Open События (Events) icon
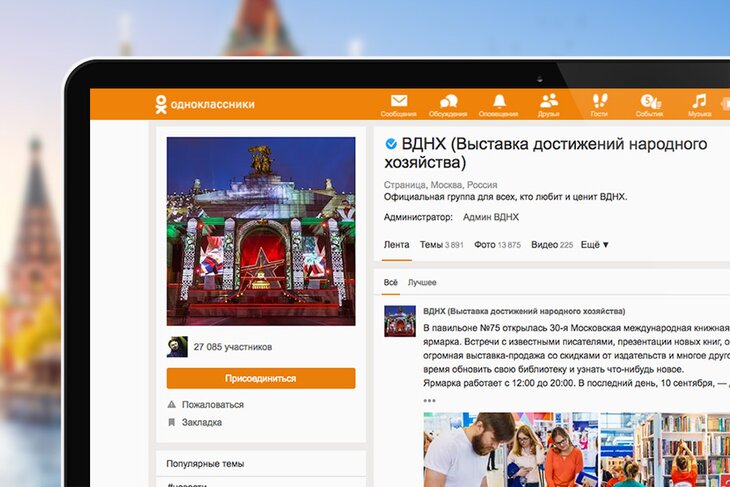This screenshot has width=730, height=487. [x=650, y=101]
